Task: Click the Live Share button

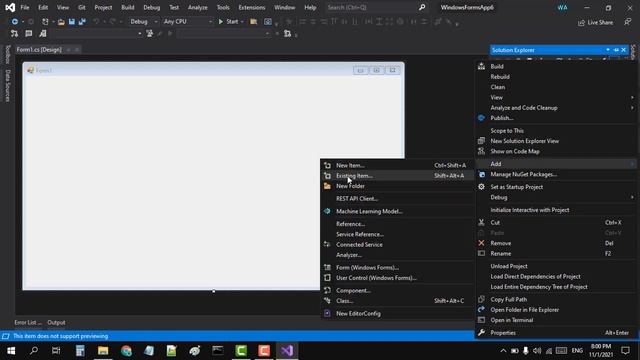Action: 596,22
